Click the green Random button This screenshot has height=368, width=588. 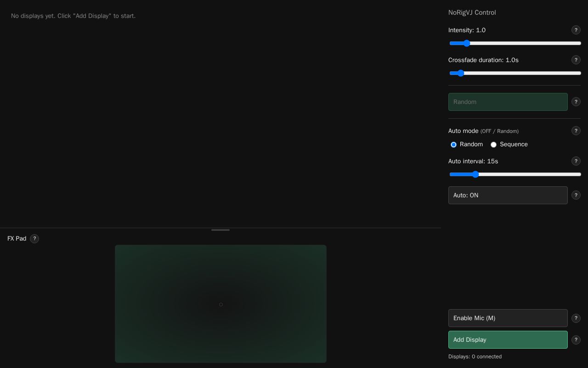click(508, 102)
